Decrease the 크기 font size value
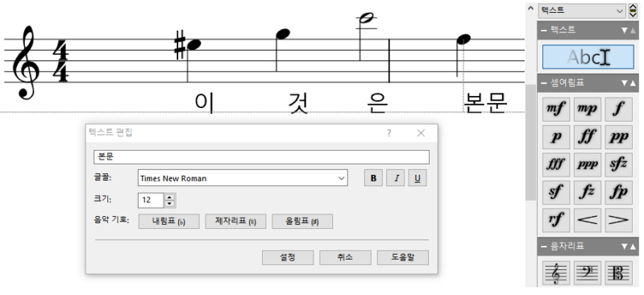This screenshot has width=644, height=295. 169,203
